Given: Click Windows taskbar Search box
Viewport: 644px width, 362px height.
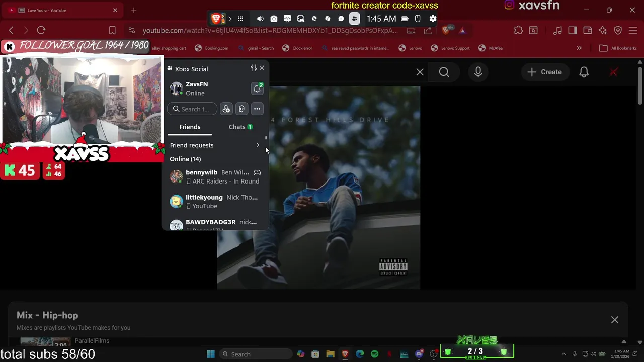Looking at the screenshot, I should 257,354.
